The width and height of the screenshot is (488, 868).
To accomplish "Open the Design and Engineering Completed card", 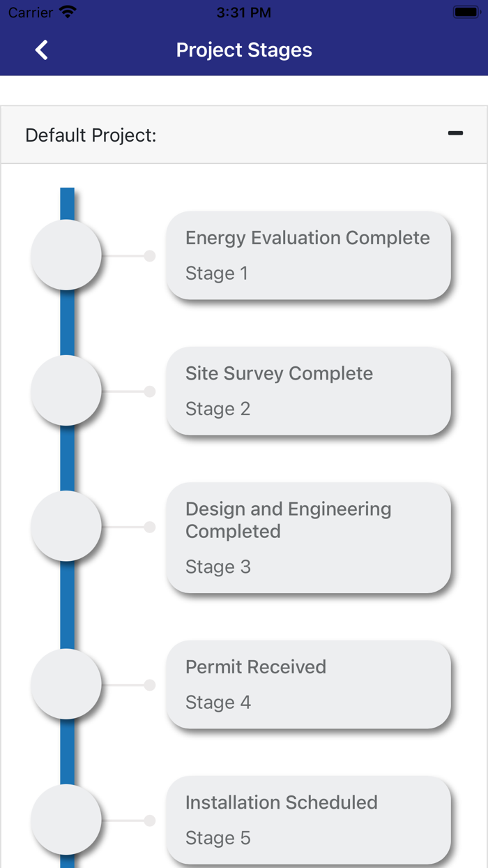I will tap(308, 537).
